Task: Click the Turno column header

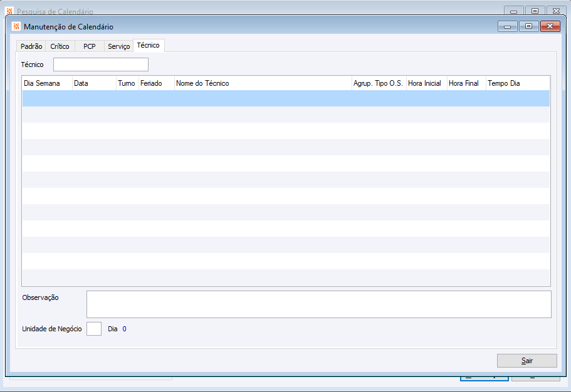Action: [127, 83]
